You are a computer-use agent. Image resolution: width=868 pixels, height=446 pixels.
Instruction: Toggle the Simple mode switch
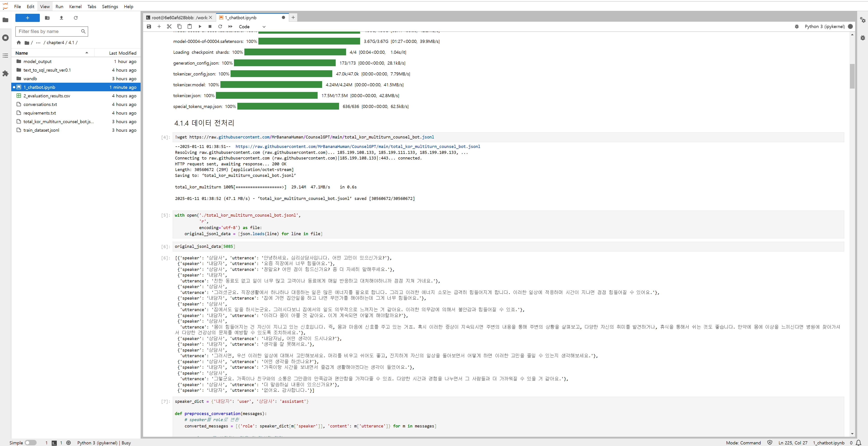click(30, 443)
